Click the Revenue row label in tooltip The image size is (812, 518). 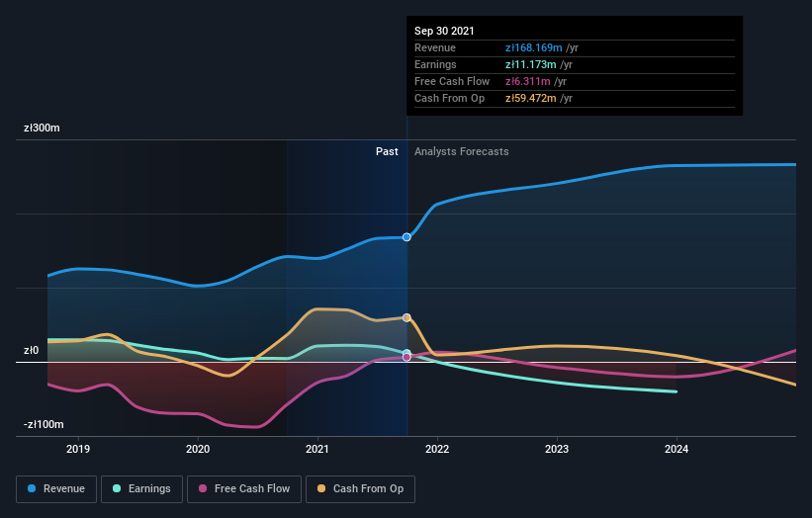(435, 47)
